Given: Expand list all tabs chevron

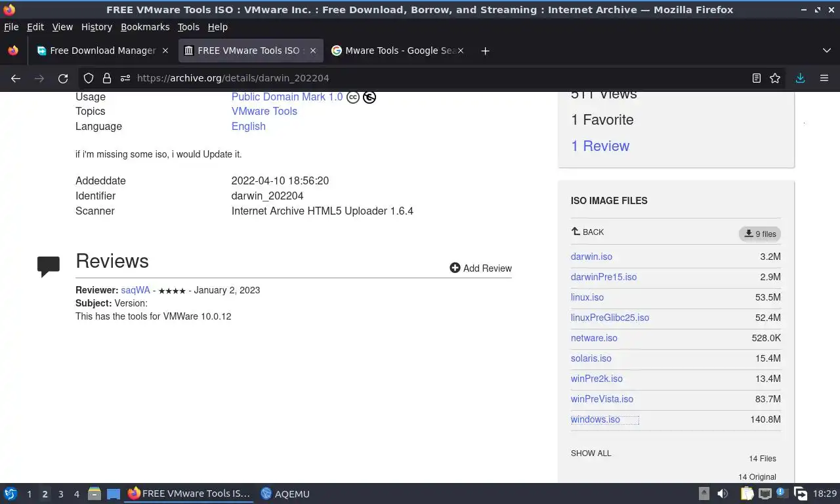Looking at the screenshot, I should pyautogui.click(x=826, y=51).
